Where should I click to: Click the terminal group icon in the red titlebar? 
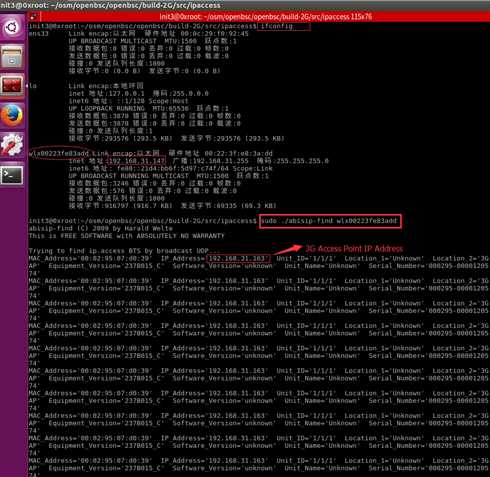(33, 16)
